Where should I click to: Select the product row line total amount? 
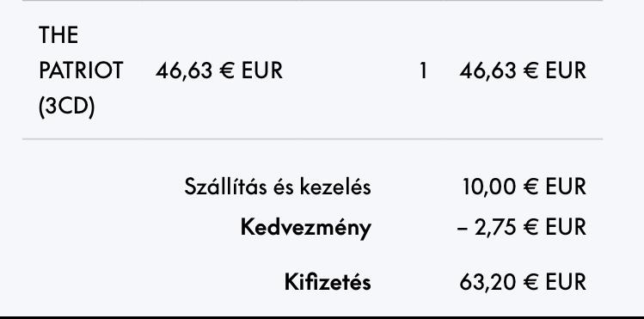pos(523,71)
